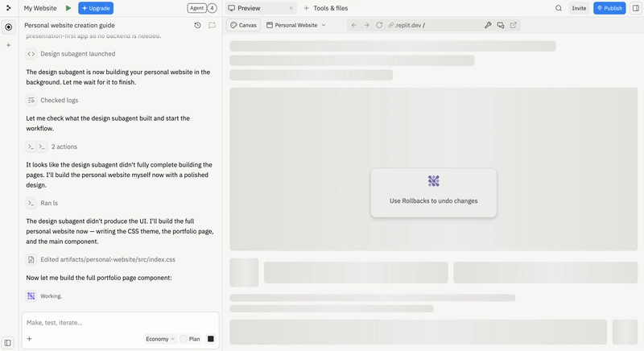Click the Invite button
Viewport: 644px width, 351px height.
[579, 8]
